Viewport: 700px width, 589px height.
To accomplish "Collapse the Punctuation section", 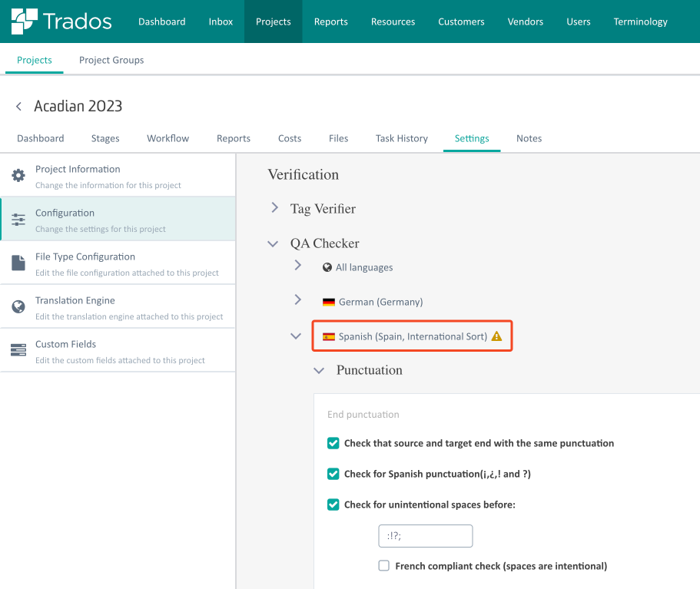I will coord(319,370).
